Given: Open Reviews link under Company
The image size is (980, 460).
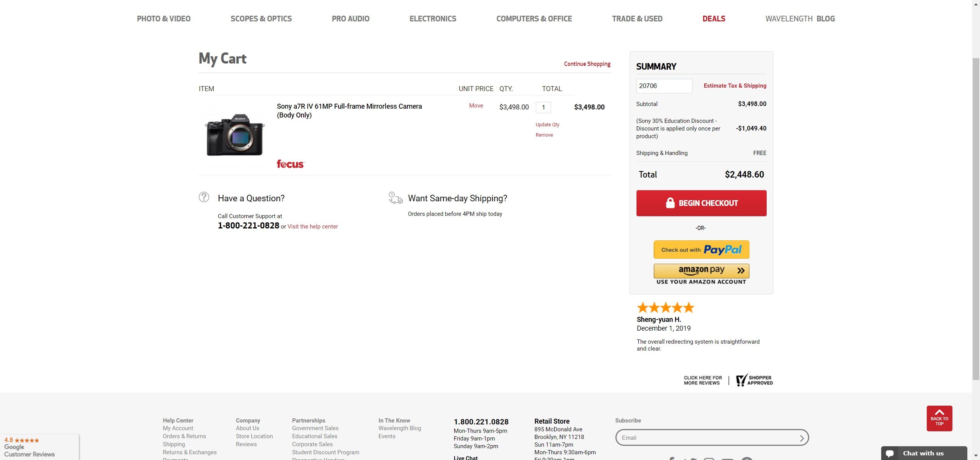Looking at the screenshot, I should click(x=246, y=444).
